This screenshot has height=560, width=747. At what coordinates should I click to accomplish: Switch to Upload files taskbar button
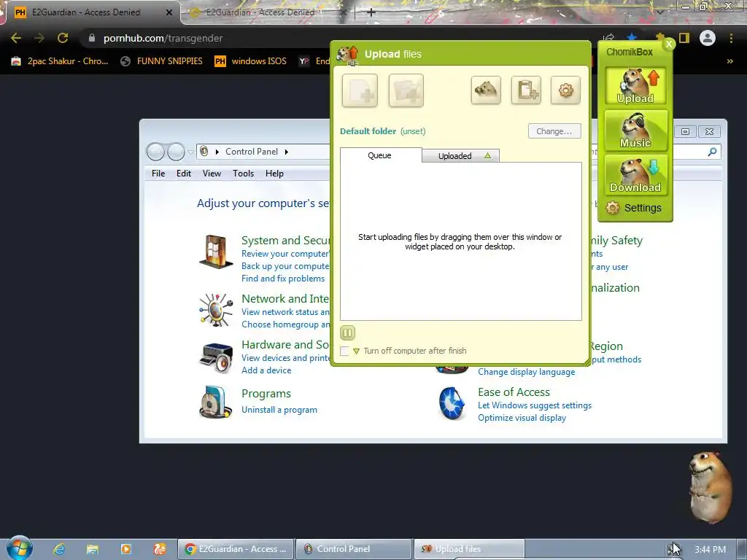point(469,549)
